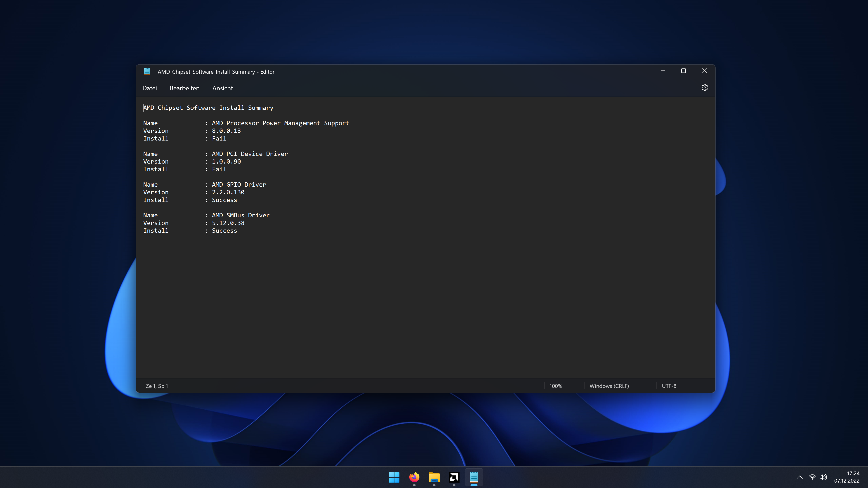The height and width of the screenshot is (488, 868).
Task: Open clock and date 17:24 panel
Action: pos(847,477)
